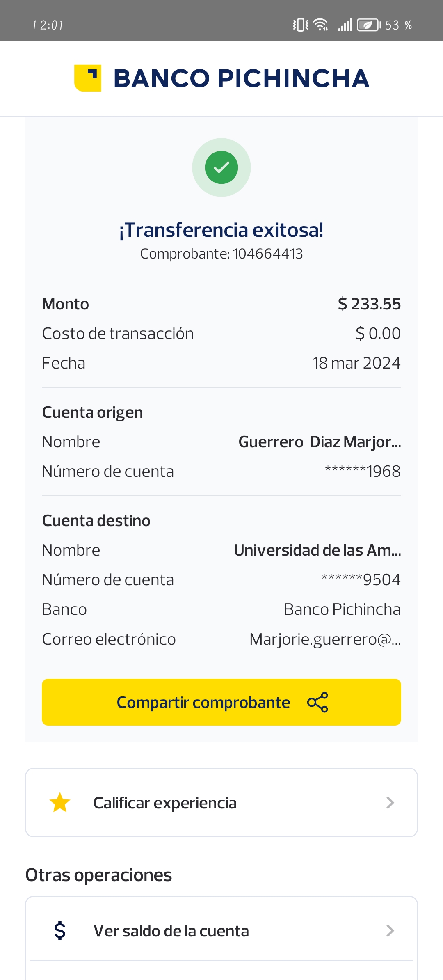The image size is (443, 980).
Task: Open the Calificar experiencia chevron arrow
Action: coord(390,803)
